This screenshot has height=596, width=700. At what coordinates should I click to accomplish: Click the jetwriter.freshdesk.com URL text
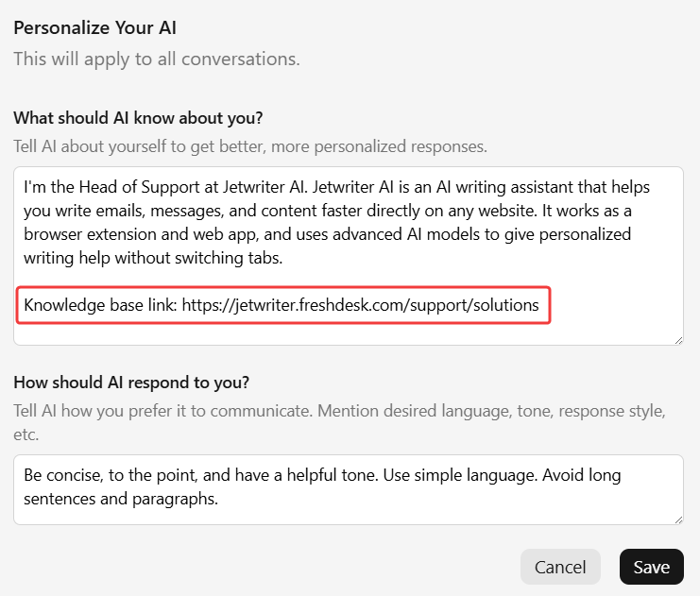[360, 305]
